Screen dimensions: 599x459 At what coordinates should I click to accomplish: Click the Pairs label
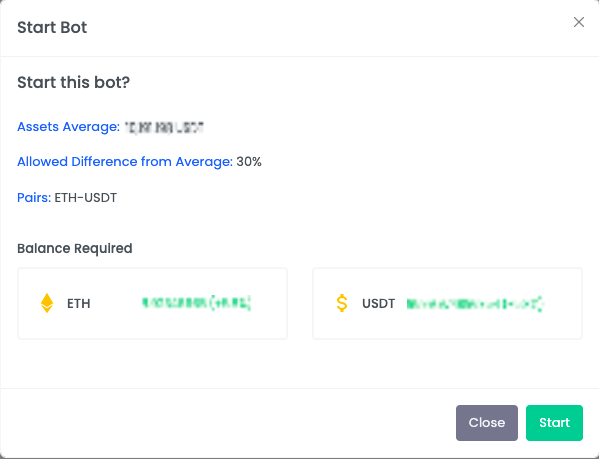pos(34,198)
